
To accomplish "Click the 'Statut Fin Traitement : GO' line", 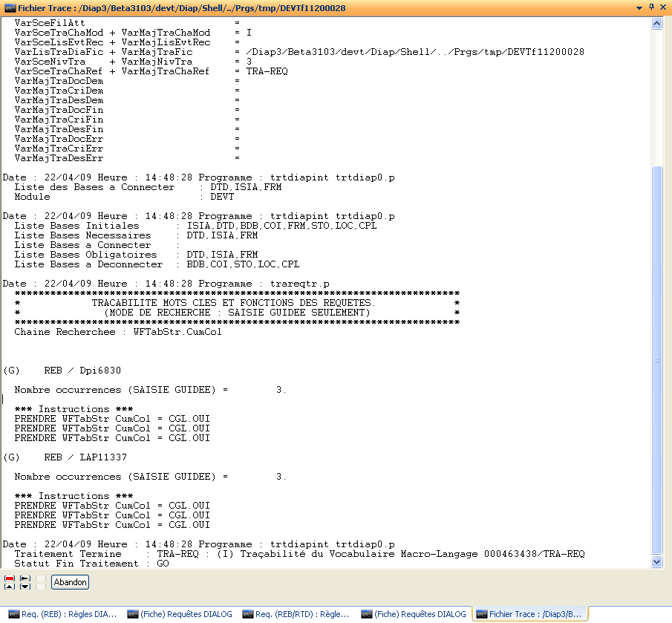I will pos(91,564).
